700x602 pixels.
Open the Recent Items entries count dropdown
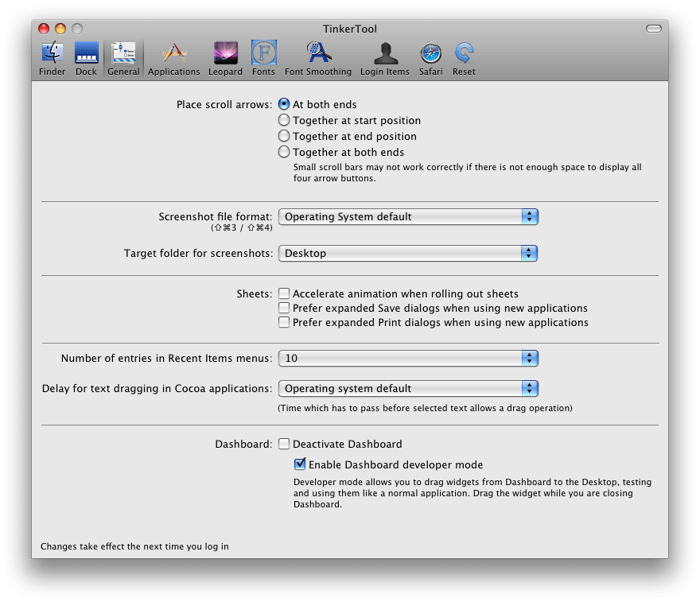tap(408, 359)
